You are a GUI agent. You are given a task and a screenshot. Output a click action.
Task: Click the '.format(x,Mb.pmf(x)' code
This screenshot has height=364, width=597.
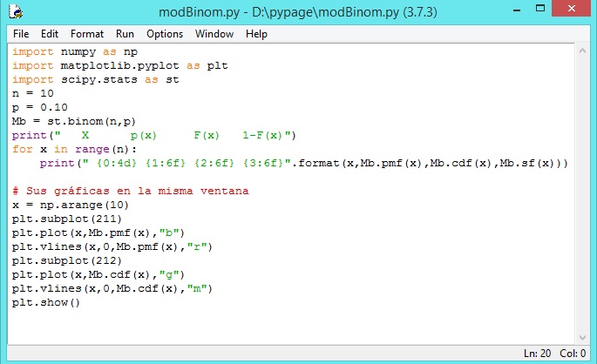click(360, 163)
